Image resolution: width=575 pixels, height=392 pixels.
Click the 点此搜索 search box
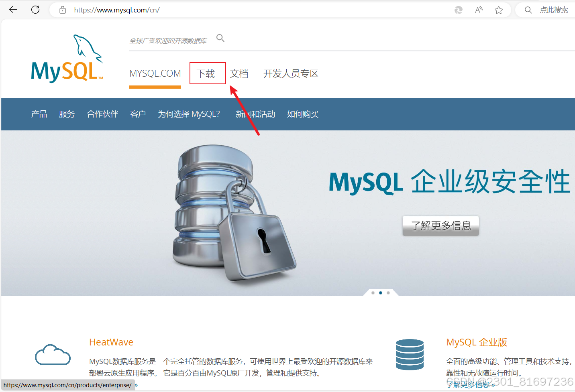[554, 10]
